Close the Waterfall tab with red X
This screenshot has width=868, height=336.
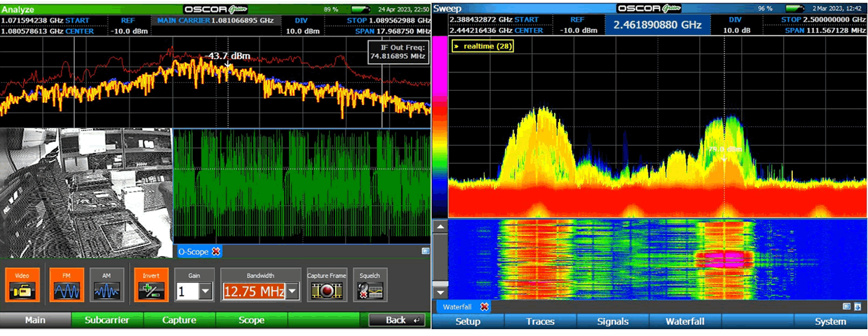tap(484, 307)
